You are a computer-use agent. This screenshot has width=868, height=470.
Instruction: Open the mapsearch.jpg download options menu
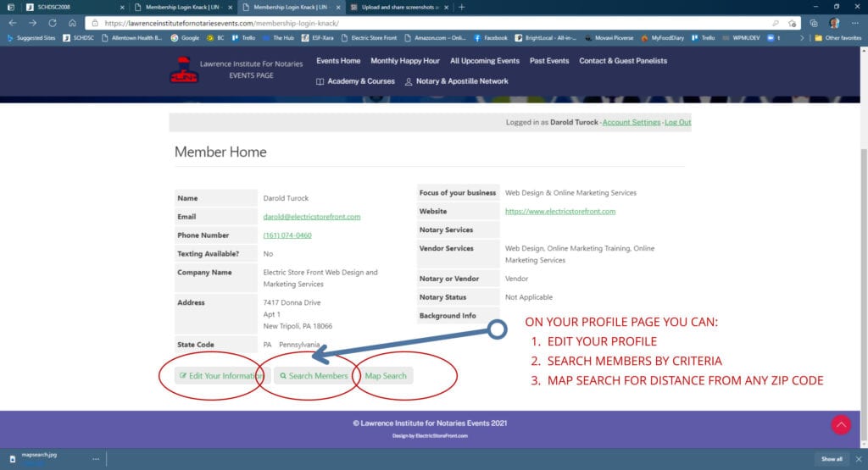click(x=95, y=459)
